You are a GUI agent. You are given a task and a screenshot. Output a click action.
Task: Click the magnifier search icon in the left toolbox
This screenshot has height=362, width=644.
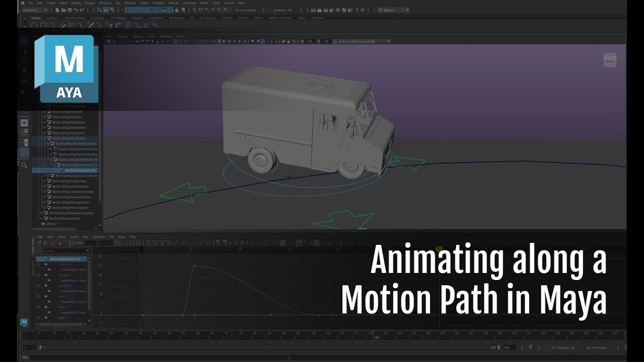pos(24,165)
